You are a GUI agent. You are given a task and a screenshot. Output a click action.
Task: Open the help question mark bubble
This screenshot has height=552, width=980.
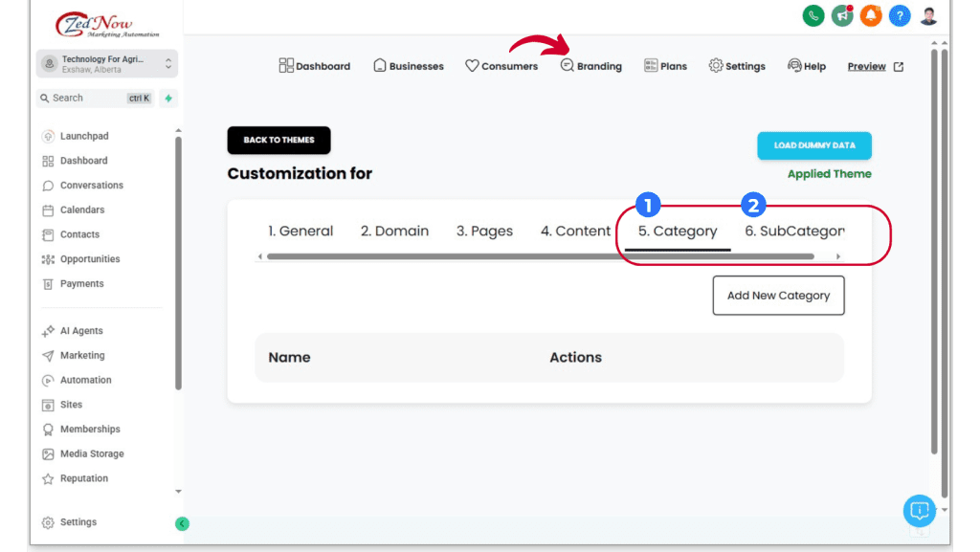(900, 15)
